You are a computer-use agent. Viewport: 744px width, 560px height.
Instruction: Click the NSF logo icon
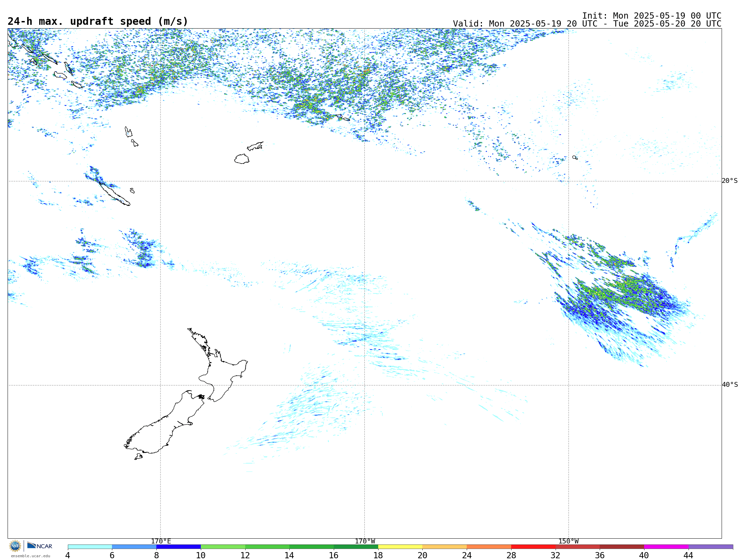coord(15,546)
